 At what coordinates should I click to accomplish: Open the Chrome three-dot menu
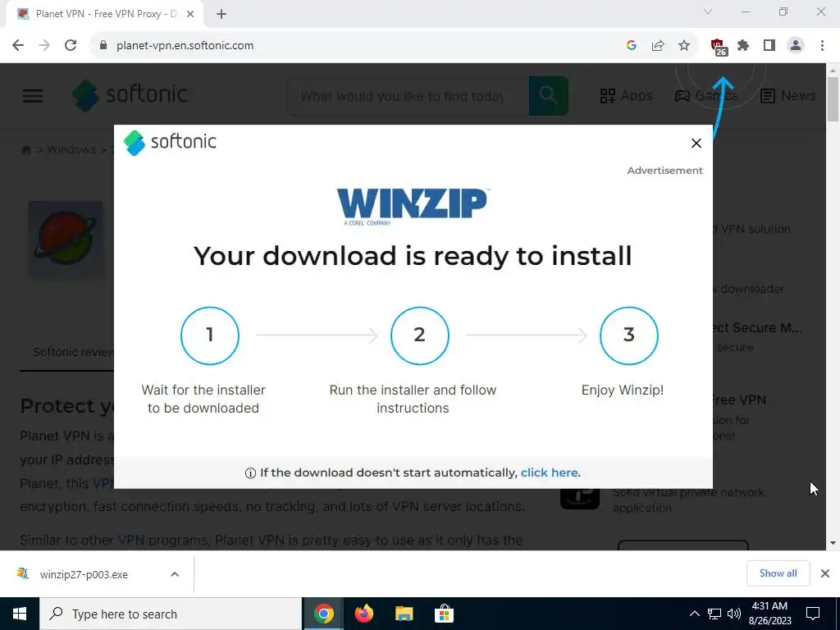pos(822,46)
